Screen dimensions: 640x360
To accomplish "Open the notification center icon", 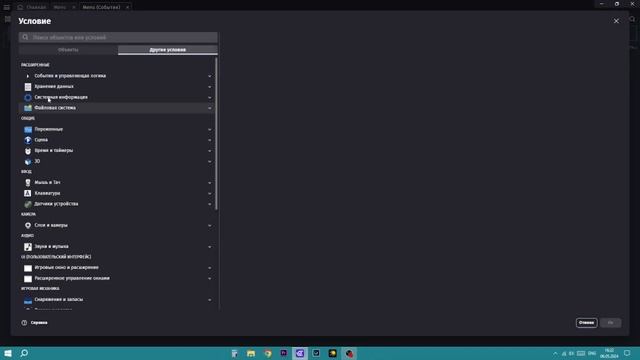I will pyautogui.click(x=627, y=353).
